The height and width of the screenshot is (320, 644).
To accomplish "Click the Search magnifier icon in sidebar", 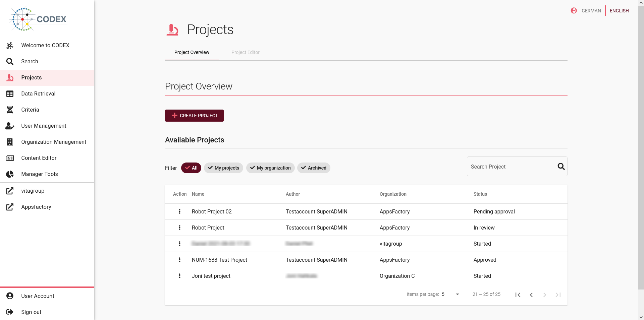I will (x=10, y=61).
